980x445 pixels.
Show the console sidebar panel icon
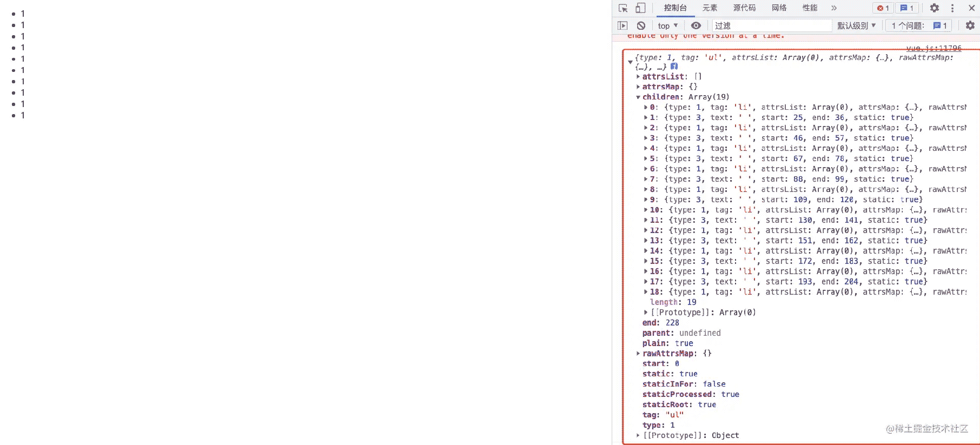coord(623,25)
